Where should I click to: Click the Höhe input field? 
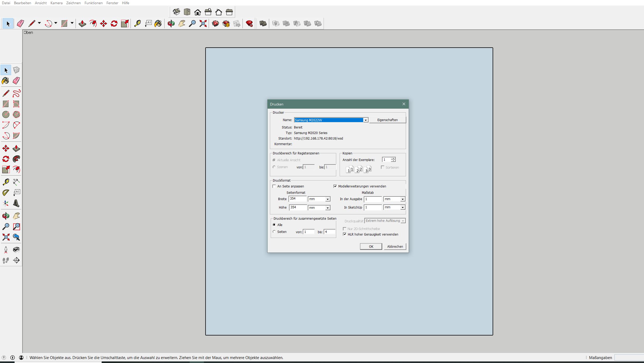tap(298, 208)
